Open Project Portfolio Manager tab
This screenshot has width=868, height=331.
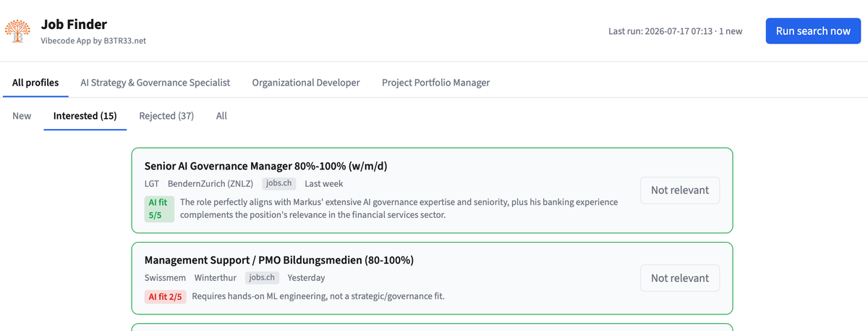click(436, 83)
